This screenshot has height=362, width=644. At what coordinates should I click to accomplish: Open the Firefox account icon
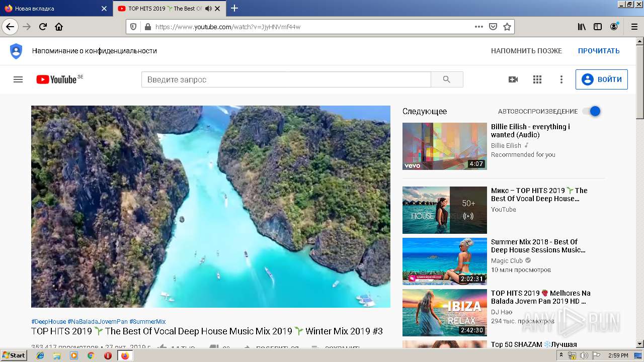point(614,27)
